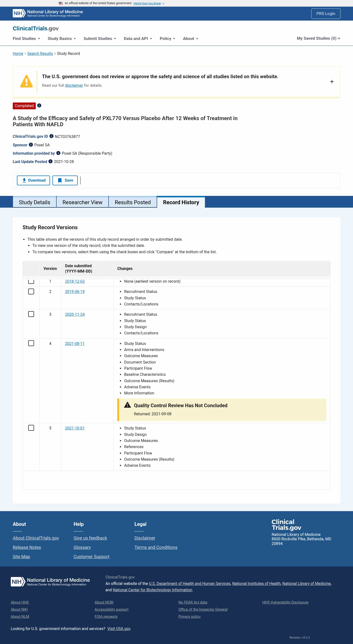Click the NIH National Library of Medicine logo
This screenshot has height=644, width=353.
point(48,13)
